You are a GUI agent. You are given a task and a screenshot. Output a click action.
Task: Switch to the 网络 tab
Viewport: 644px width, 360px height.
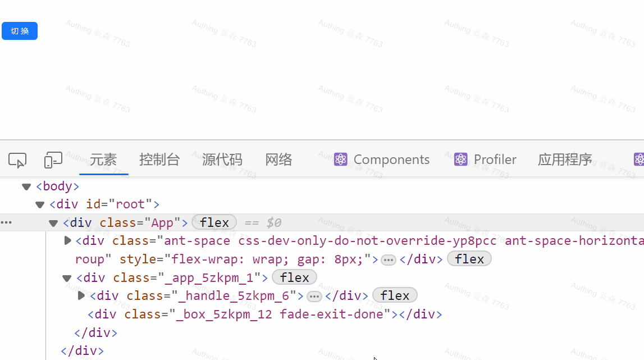278,160
